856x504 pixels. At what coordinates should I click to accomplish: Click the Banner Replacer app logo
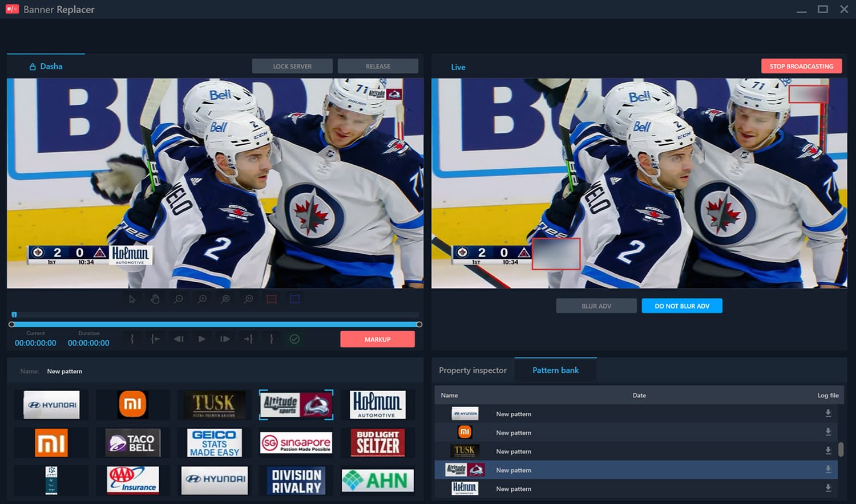12,9
